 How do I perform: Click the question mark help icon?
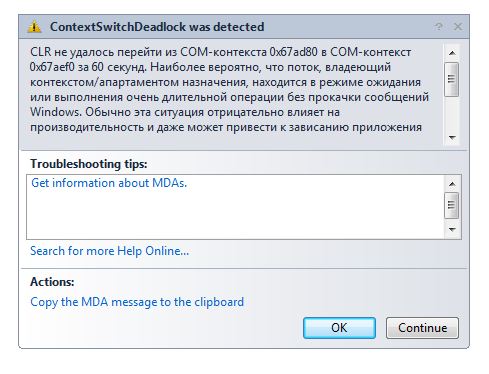click(x=439, y=27)
